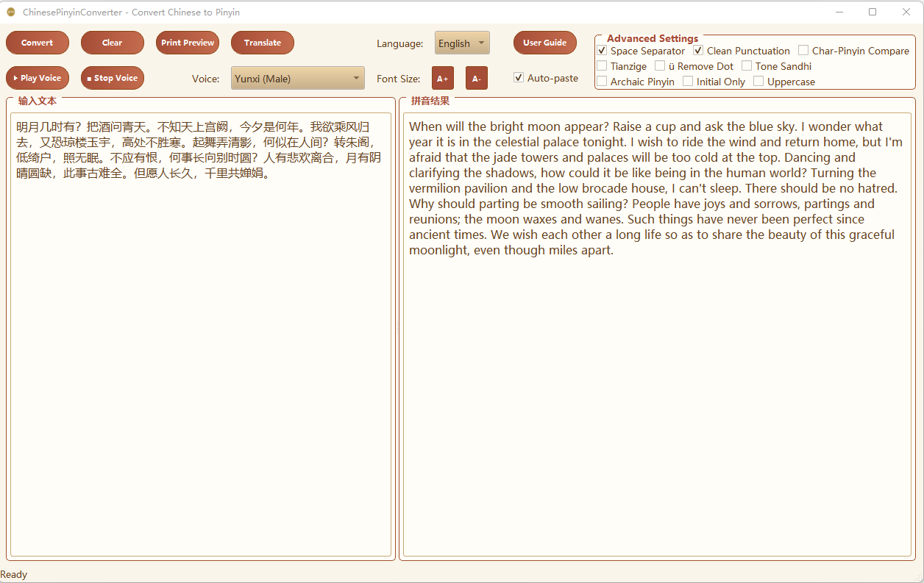The width and height of the screenshot is (924, 583).
Task: Open the Voice dropdown showing Yunxi (Male)
Action: click(297, 77)
